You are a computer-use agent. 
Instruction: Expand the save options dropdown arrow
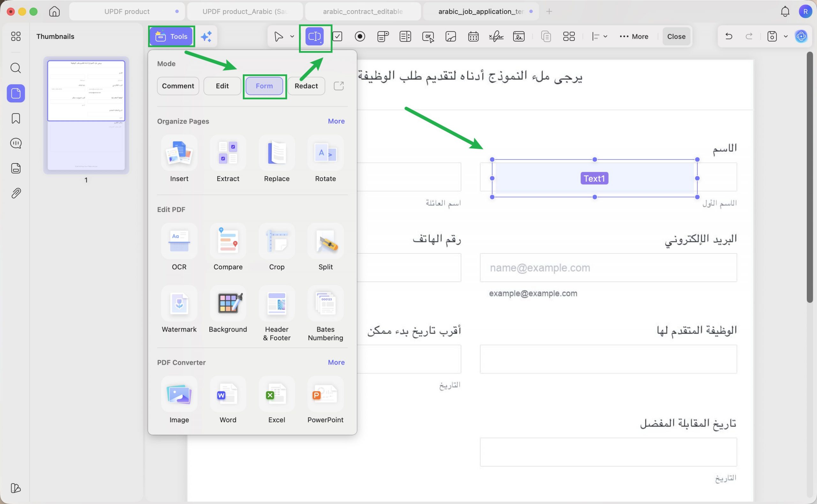(786, 36)
